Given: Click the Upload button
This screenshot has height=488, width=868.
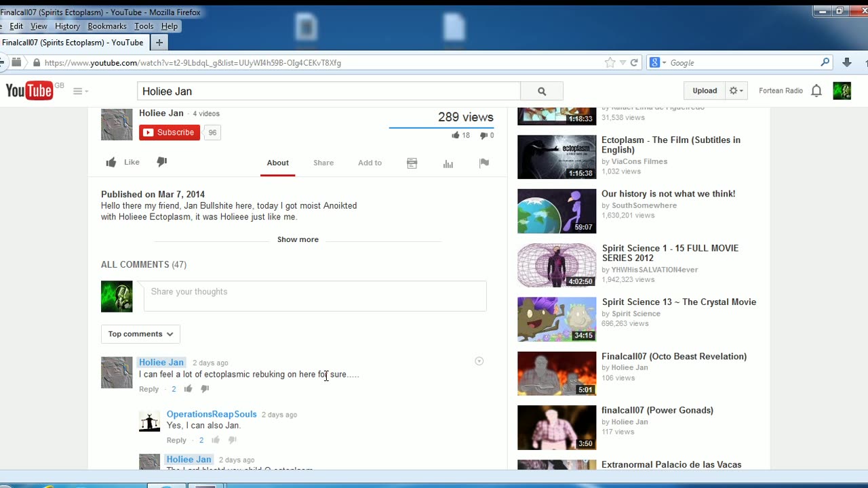Looking at the screenshot, I should point(705,91).
